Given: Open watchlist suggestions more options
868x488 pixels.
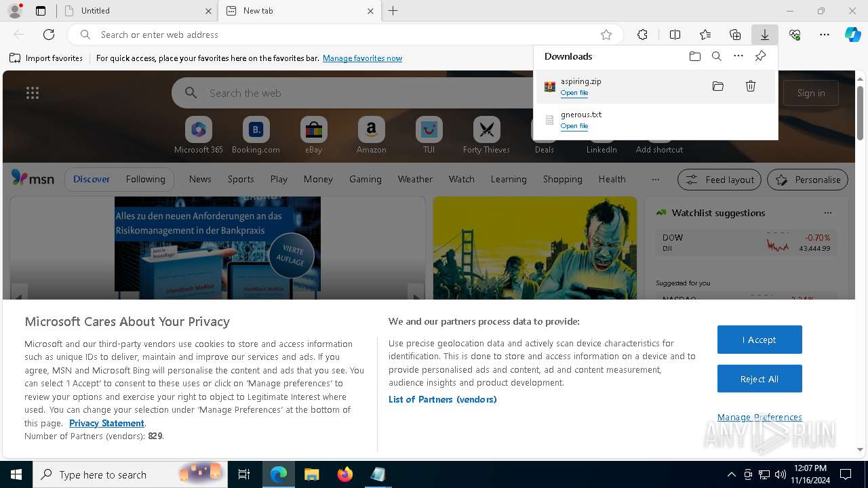Looking at the screenshot, I should (827, 213).
